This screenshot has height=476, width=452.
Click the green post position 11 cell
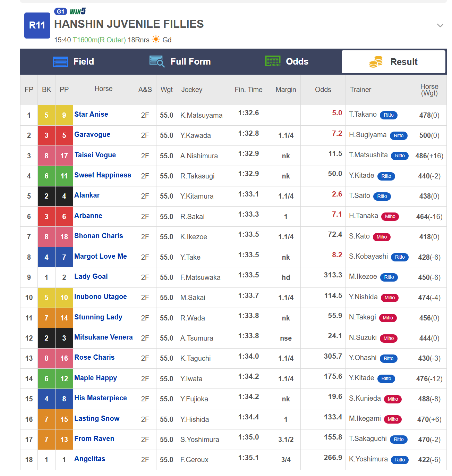(x=64, y=176)
